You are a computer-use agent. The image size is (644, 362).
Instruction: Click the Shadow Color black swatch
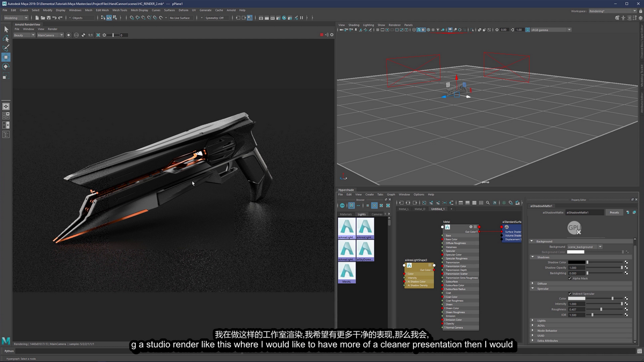point(576,262)
